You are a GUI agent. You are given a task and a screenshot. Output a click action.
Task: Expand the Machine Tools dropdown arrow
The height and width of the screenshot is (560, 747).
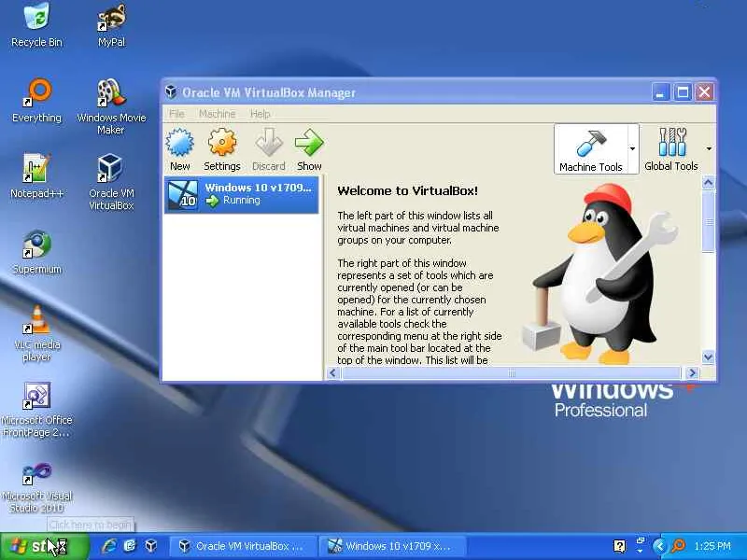[633, 149]
